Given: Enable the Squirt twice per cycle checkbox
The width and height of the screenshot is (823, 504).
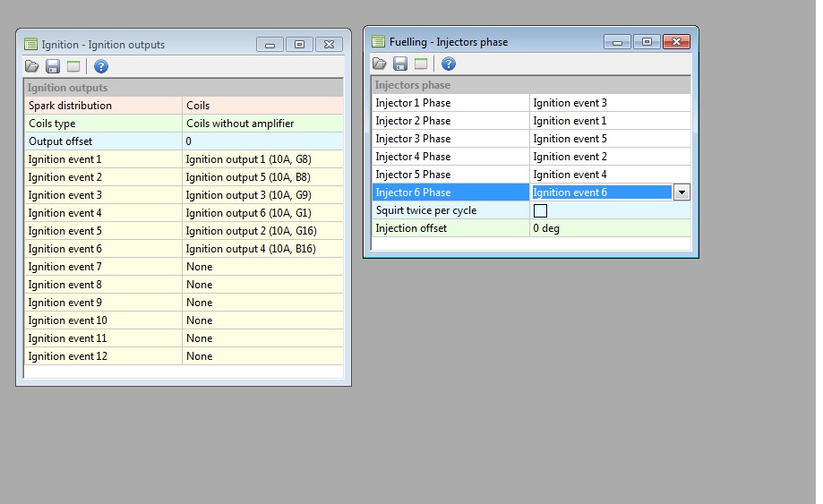Looking at the screenshot, I should [x=540, y=210].
